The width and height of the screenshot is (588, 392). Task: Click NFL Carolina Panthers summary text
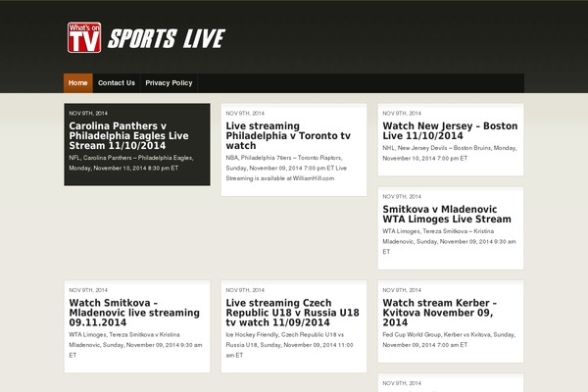[131, 164]
